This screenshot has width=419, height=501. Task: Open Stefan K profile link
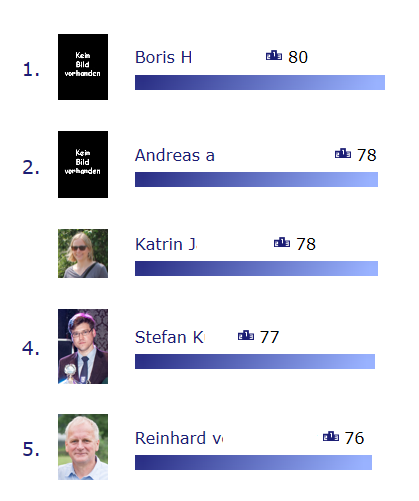[170, 337]
